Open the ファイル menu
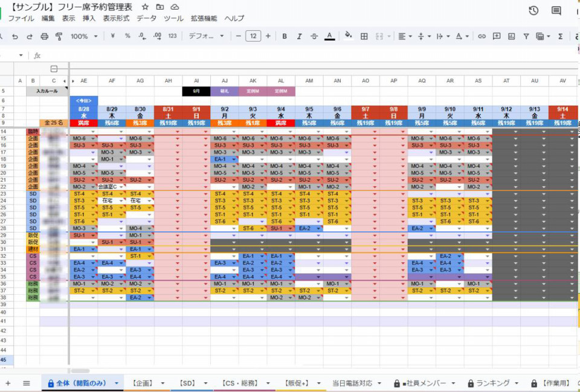The width and height of the screenshot is (580, 392). tap(21, 18)
